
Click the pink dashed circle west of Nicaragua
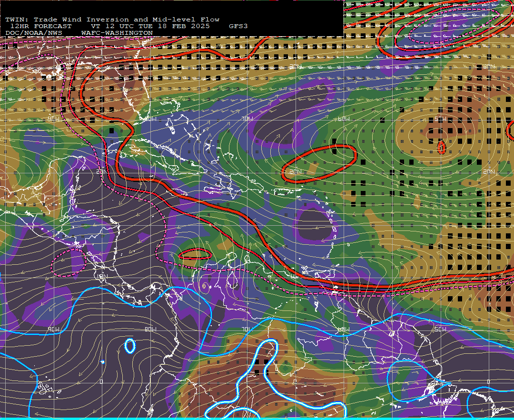coord(69,262)
